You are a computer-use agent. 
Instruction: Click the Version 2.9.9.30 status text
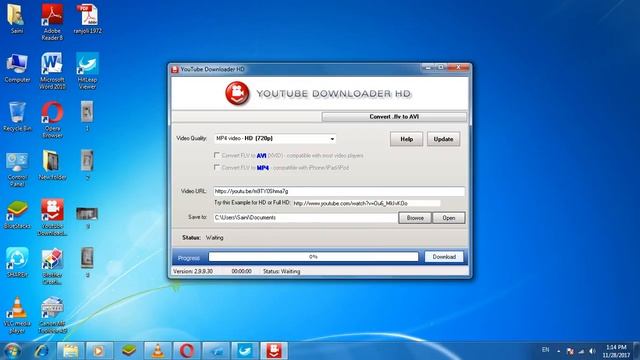[193, 271]
